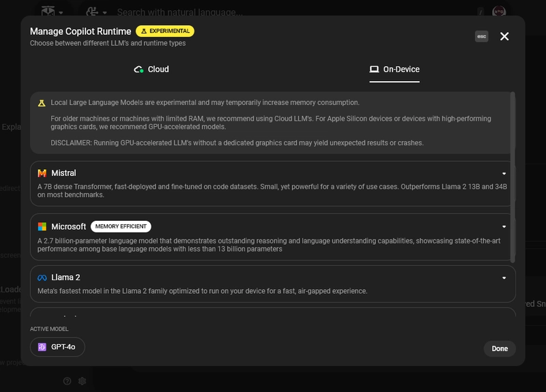The width and height of the screenshot is (546, 392).
Task: Click the laptop icon beside On-Device
Action: click(x=374, y=70)
